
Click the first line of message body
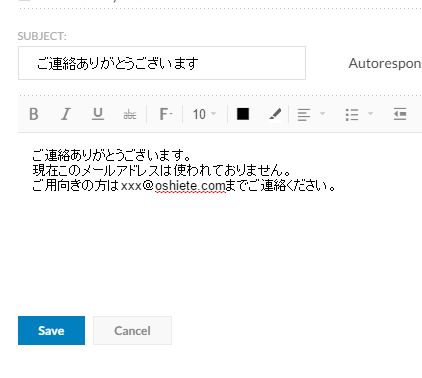click(x=112, y=155)
